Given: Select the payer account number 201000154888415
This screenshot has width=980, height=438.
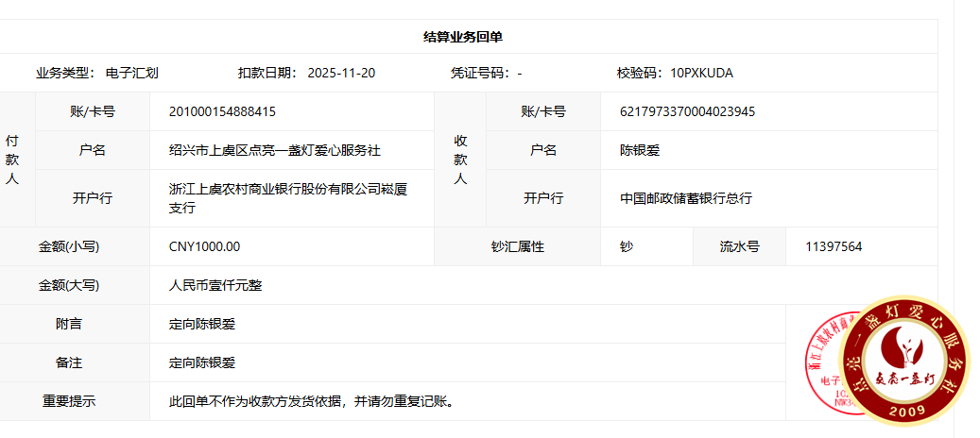Looking at the screenshot, I should coord(222,111).
